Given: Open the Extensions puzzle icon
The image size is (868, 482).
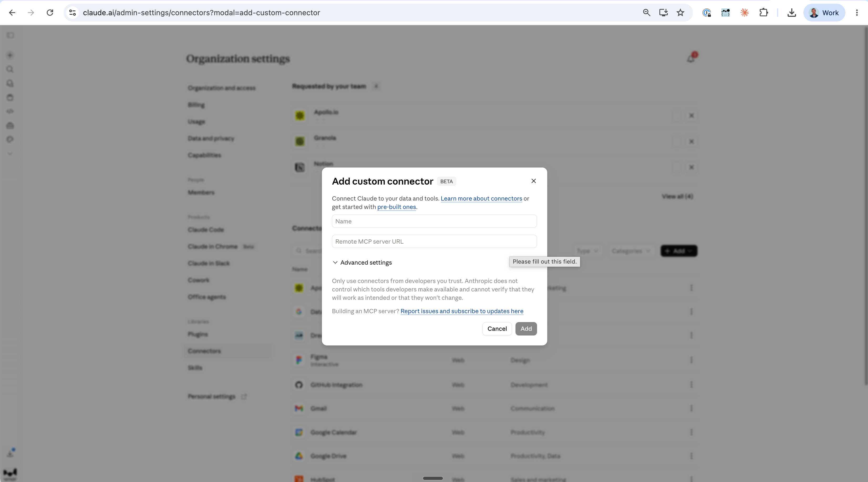Looking at the screenshot, I should pyautogui.click(x=763, y=13).
